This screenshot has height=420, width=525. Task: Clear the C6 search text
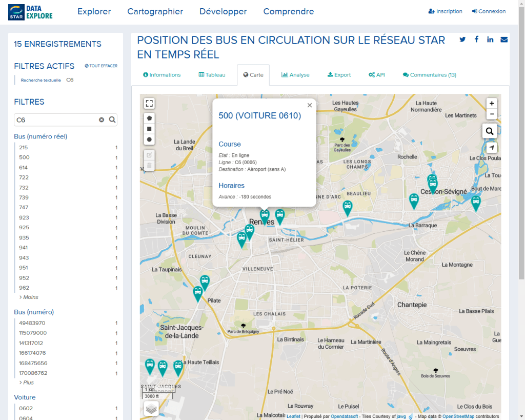click(x=102, y=120)
